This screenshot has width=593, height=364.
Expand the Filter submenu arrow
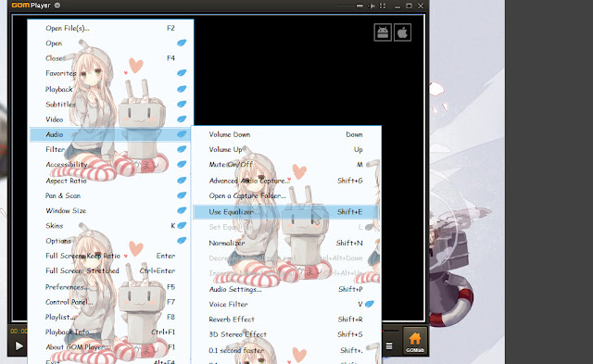(x=182, y=149)
